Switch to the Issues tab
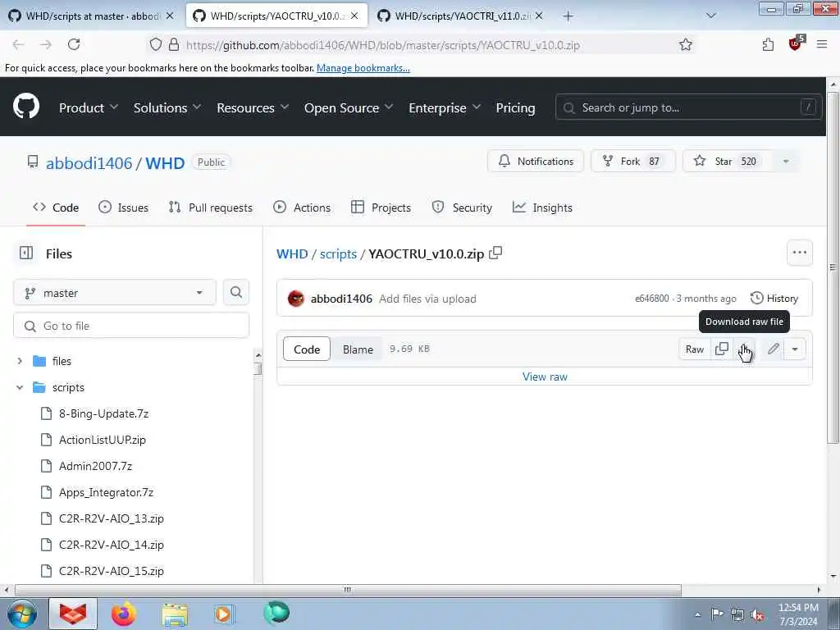The height and width of the screenshot is (630, 840). point(124,208)
